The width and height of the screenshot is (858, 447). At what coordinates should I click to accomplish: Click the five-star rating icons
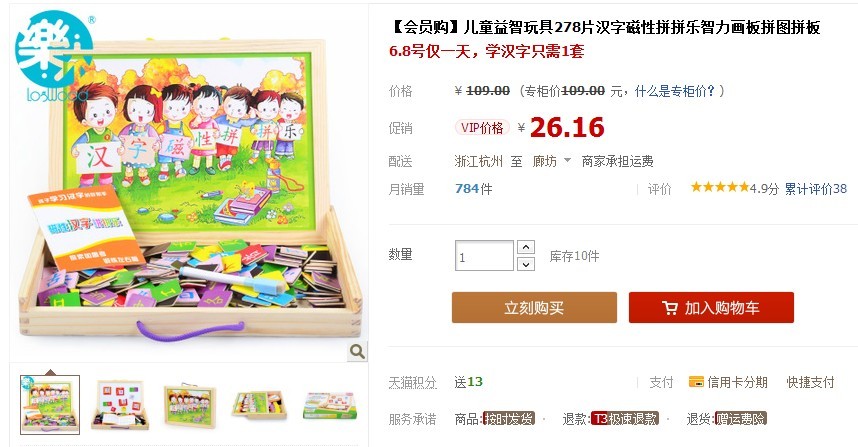click(x=720, y=188)
